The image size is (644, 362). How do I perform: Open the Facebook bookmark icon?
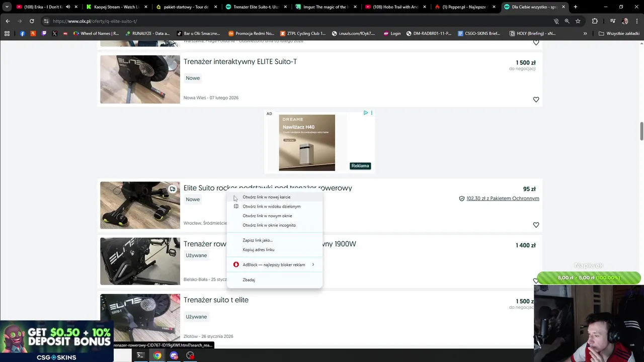(x=22, y=33)
